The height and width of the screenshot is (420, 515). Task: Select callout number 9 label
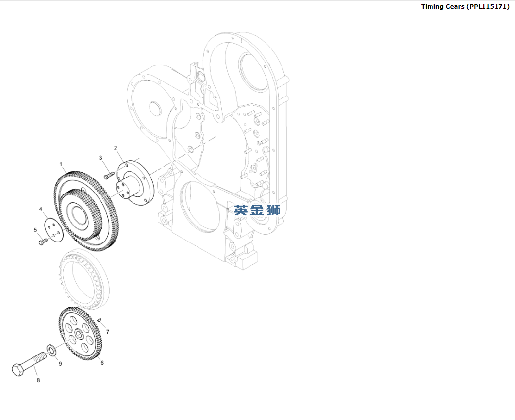[x=60, y=364]
